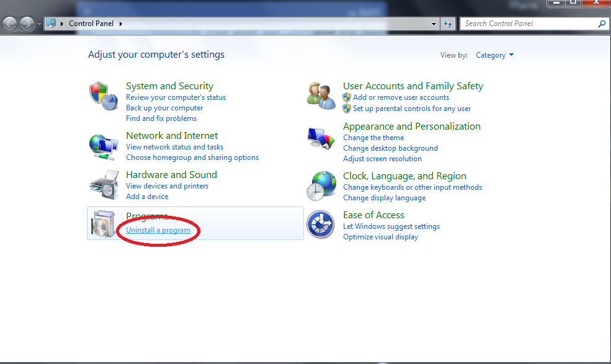Open recent pages dropdown next to Forward button
611x364 pixels.
[39, 24]
